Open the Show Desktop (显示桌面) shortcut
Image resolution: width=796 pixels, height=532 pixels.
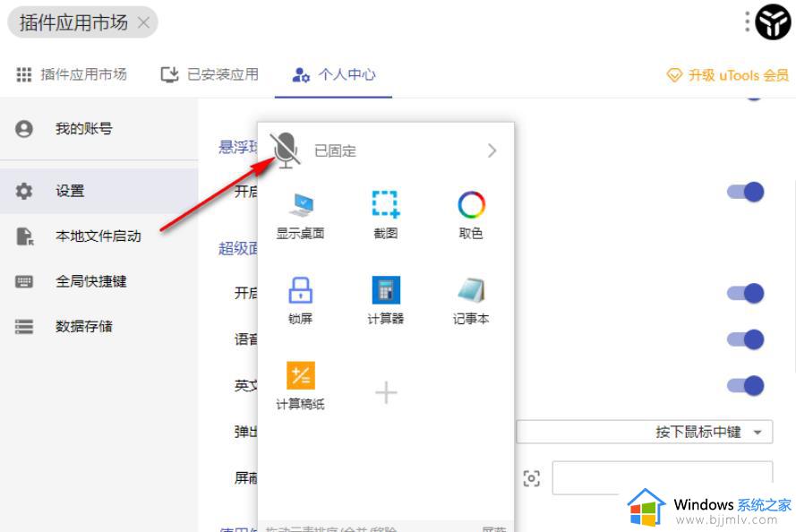(x=300, y=215)
